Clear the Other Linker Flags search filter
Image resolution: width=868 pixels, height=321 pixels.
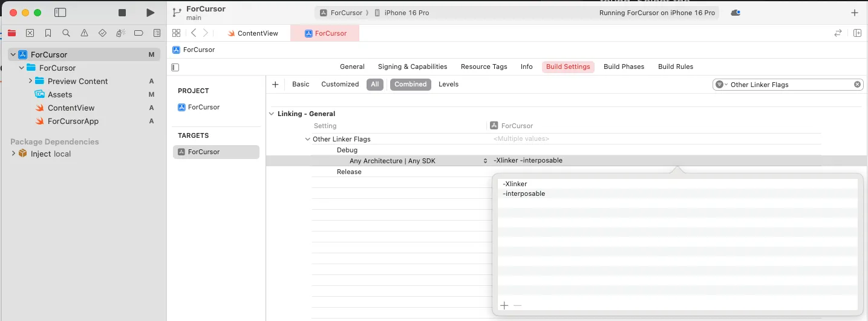(857, 85)
